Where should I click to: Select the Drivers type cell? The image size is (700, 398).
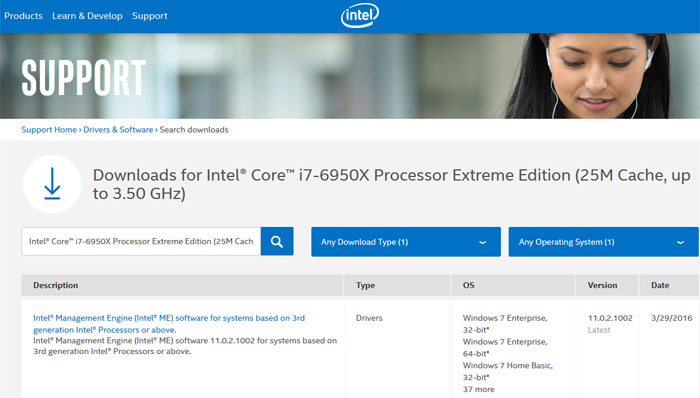coord(369,318)
